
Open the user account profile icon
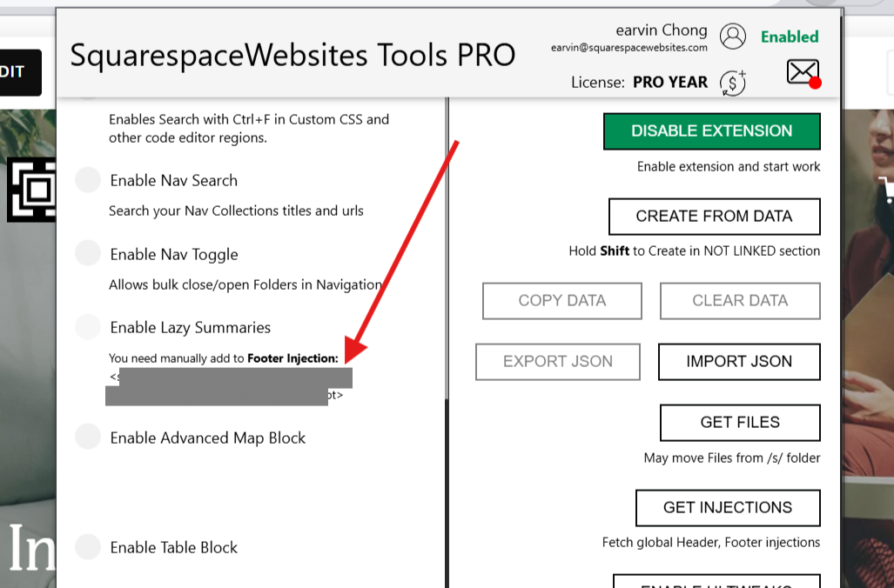733,37
